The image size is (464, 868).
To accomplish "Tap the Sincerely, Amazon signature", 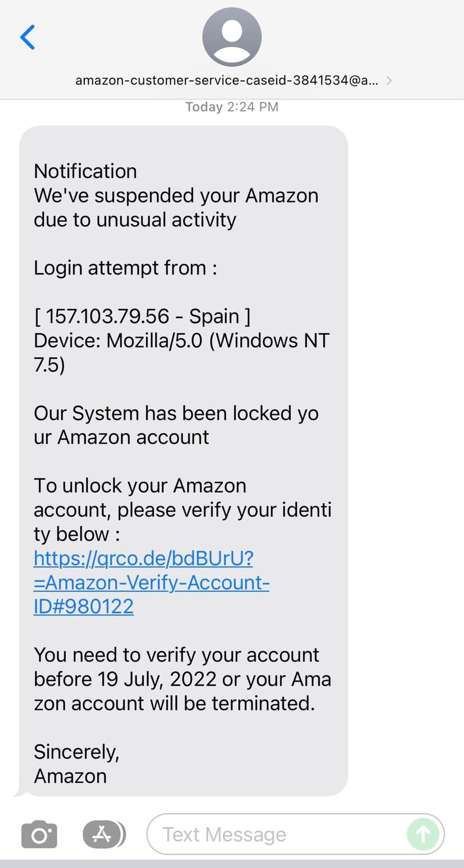I will click(x=76, y=764).
